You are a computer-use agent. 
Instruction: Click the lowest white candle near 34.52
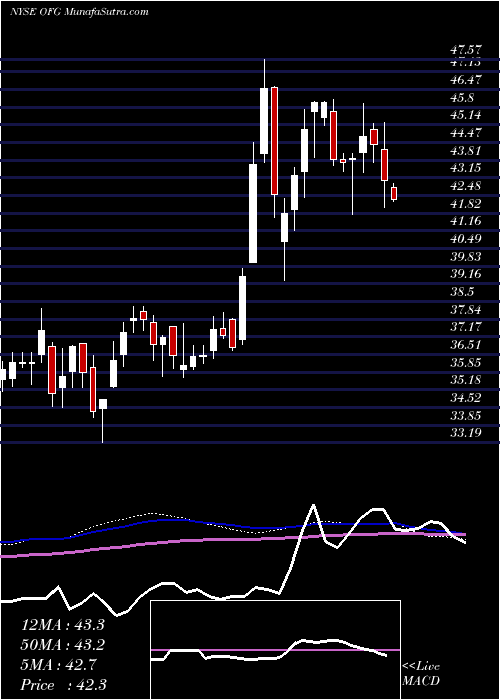pos(103,404)
